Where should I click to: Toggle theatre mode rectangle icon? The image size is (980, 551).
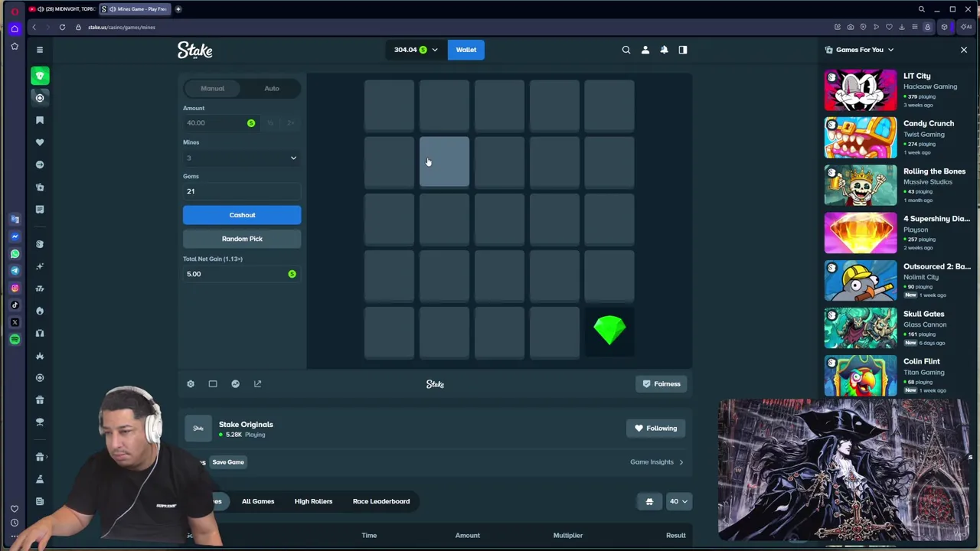pyautogui.click(x=213, y=384)
